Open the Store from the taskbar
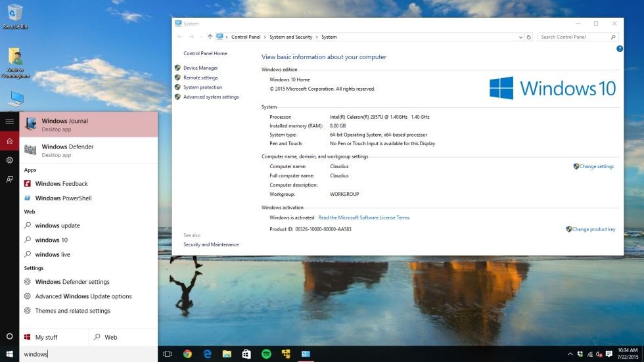This screenshot has width=644, height=362. point(246,354)
